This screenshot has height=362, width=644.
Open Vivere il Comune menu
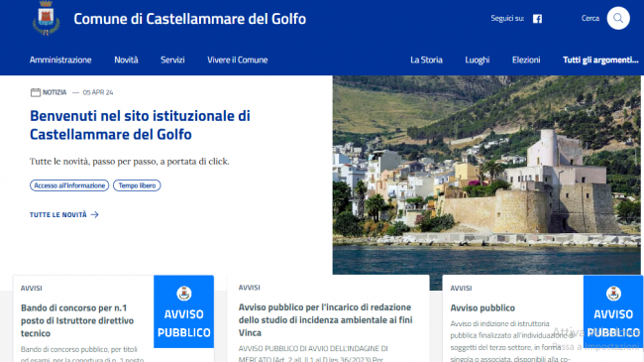pos(238,60)
